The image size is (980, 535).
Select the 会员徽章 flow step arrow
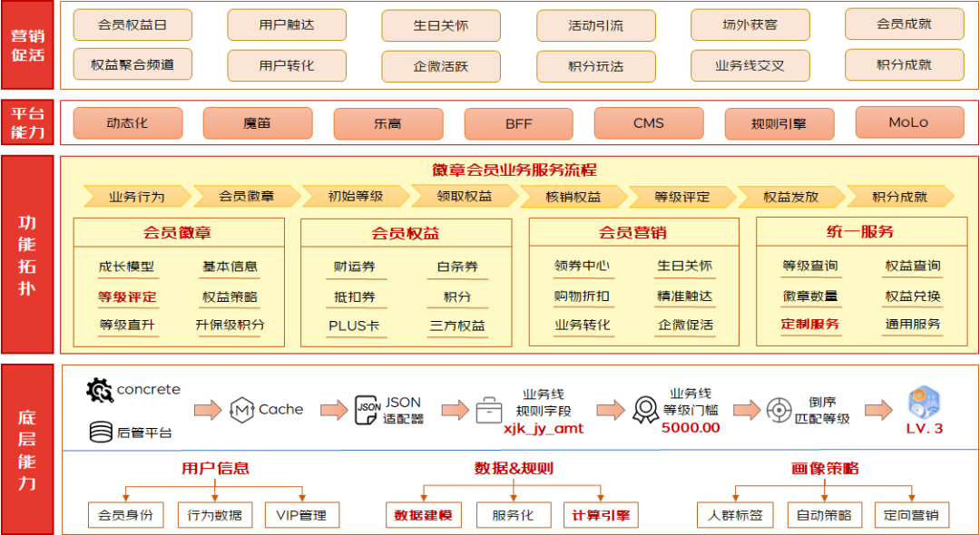coord(246,196)
